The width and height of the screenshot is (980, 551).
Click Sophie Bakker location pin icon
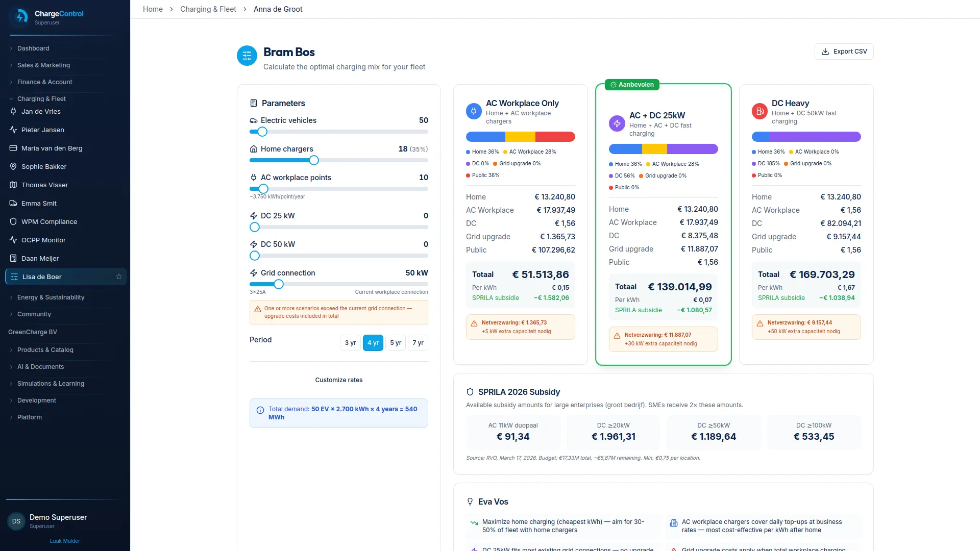tap(13, 167)
